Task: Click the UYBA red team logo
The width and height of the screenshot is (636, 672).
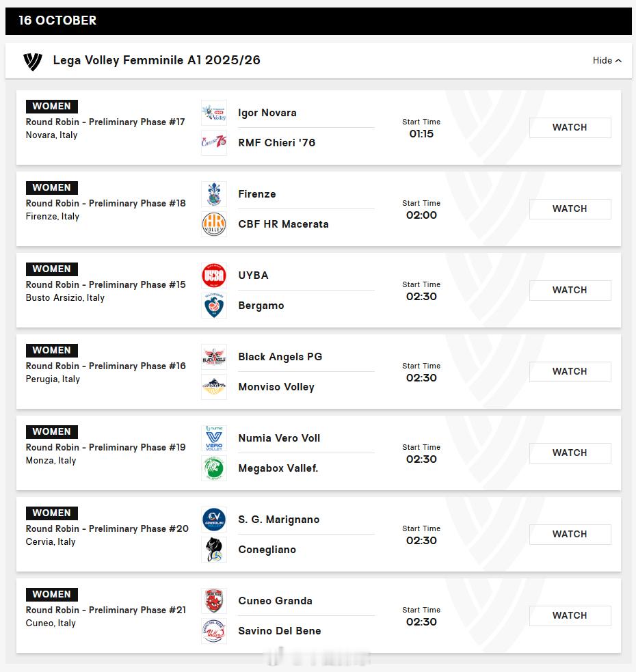Action: click(x=214, y=275)
